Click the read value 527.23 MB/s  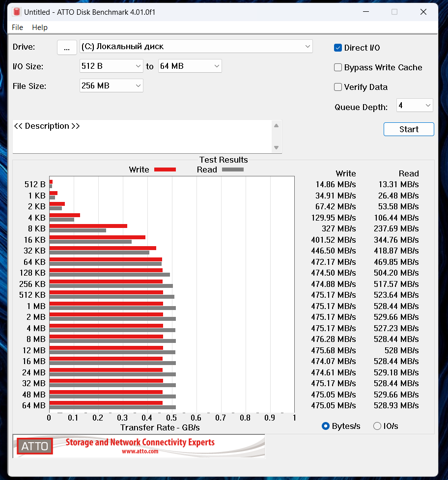point(396,328)
